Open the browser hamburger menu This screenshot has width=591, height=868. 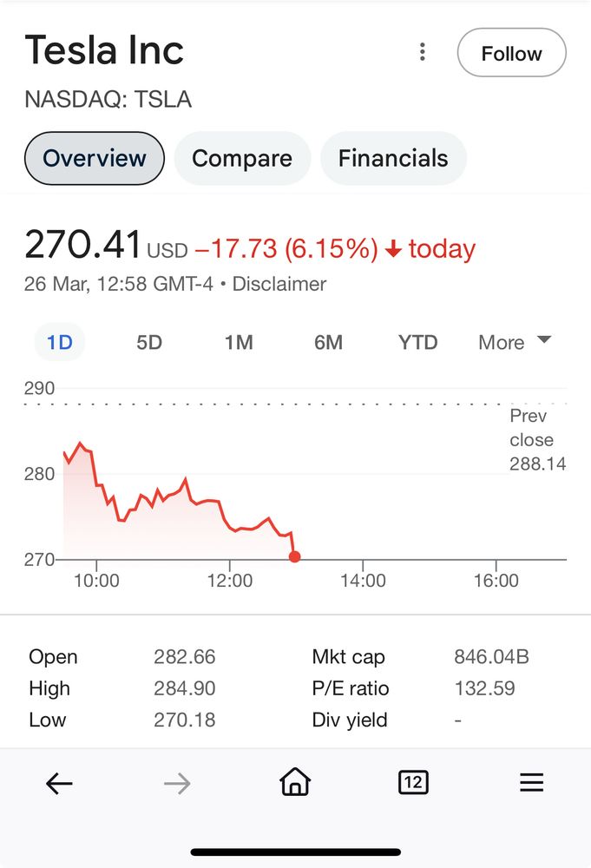point(532,782)
